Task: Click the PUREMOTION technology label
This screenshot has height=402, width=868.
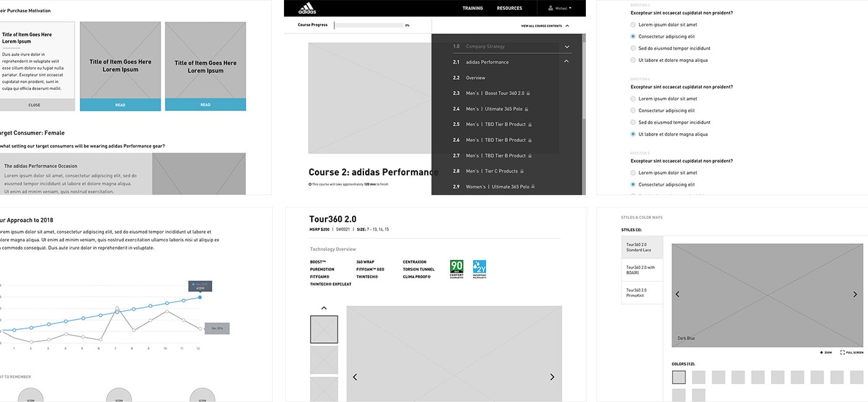Action: tap(322, 269)
